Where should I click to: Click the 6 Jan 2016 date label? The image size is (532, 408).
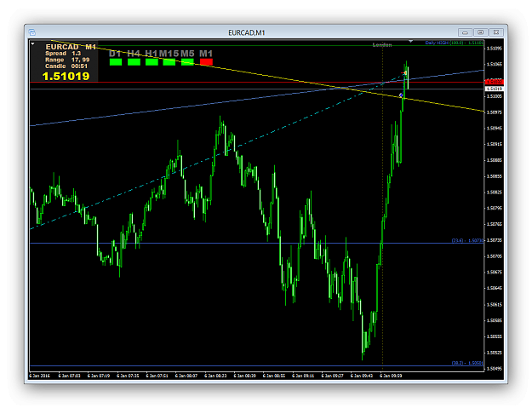40,376
